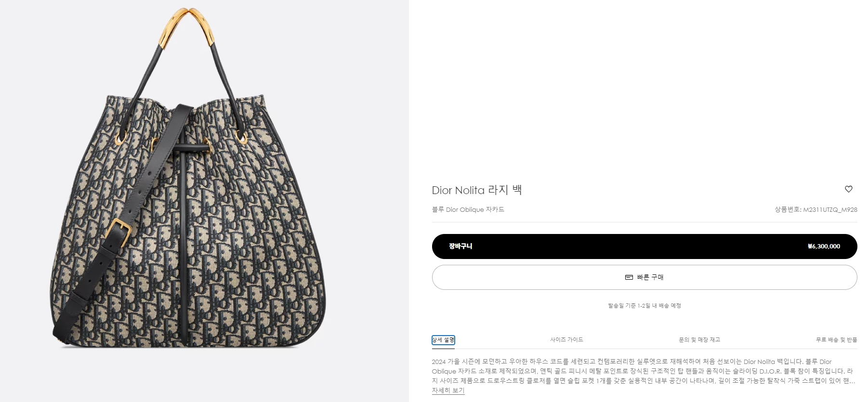
Task: Open the 상세 설명 tab
Action: pyautogui.click(x=443, y=340)
